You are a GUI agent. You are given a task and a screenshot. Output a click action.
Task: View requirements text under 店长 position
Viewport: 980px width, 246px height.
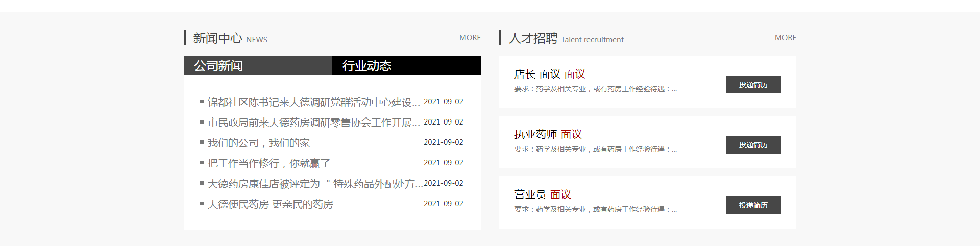pos(595,89)
